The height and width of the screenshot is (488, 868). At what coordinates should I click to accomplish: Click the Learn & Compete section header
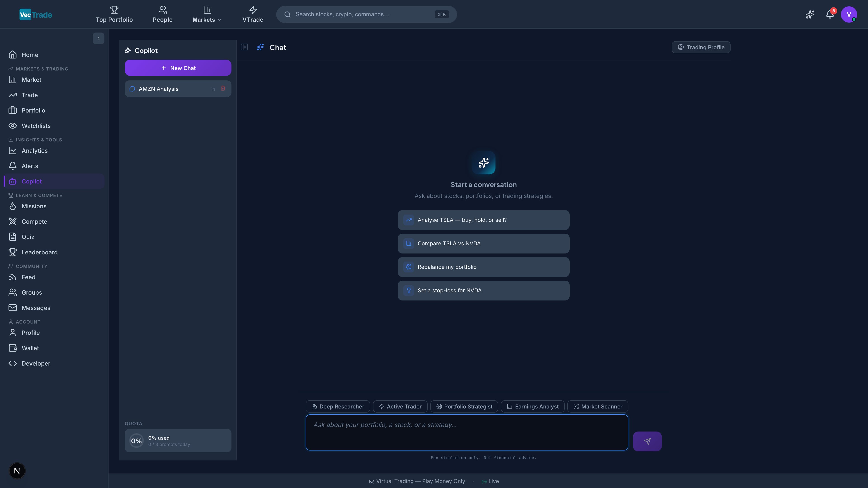coord(35,196)
